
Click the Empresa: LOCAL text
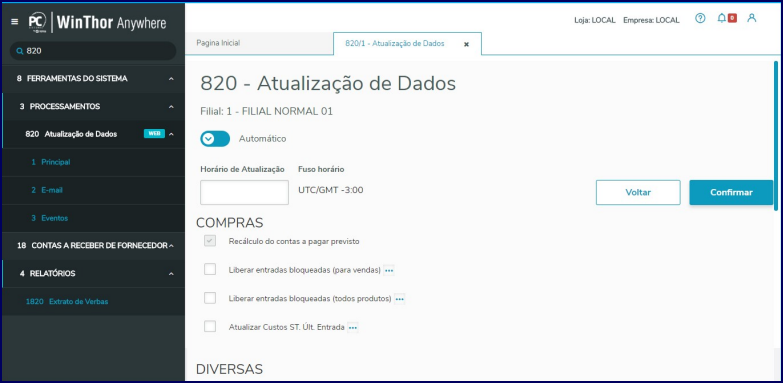(651, 20)
